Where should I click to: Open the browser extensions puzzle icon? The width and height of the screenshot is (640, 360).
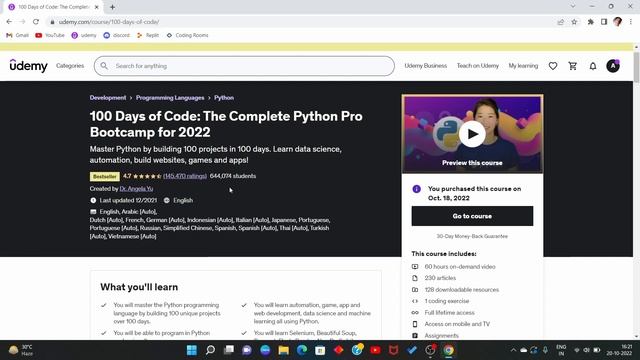pyautogui.click(x=591, y=22)
